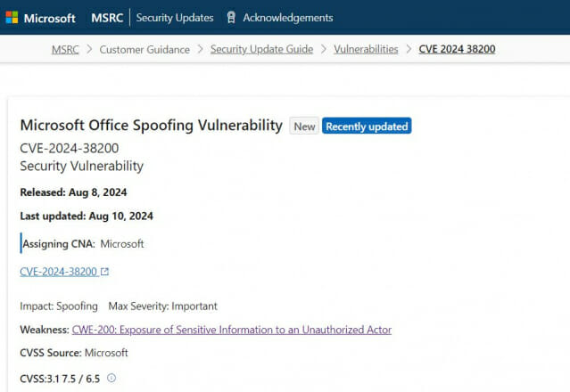Click the Microsoft four-color logo

(12, 18)
